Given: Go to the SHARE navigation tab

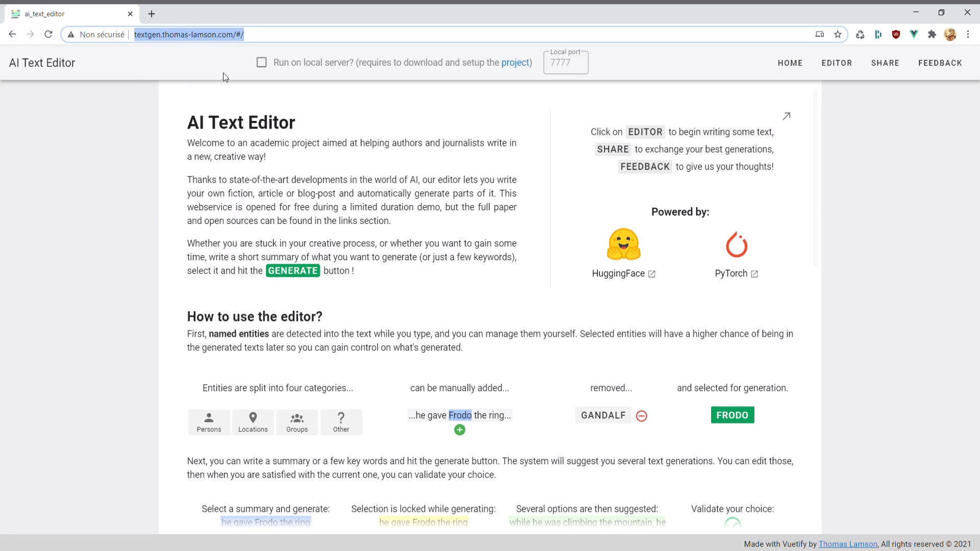Looking at the screenshot, I should coord(885,63).
